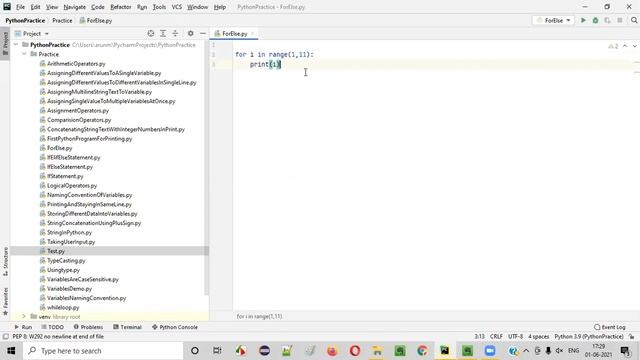640x360 pixels.
Task: Hide the Project tool window
Action: click(203, 33)
